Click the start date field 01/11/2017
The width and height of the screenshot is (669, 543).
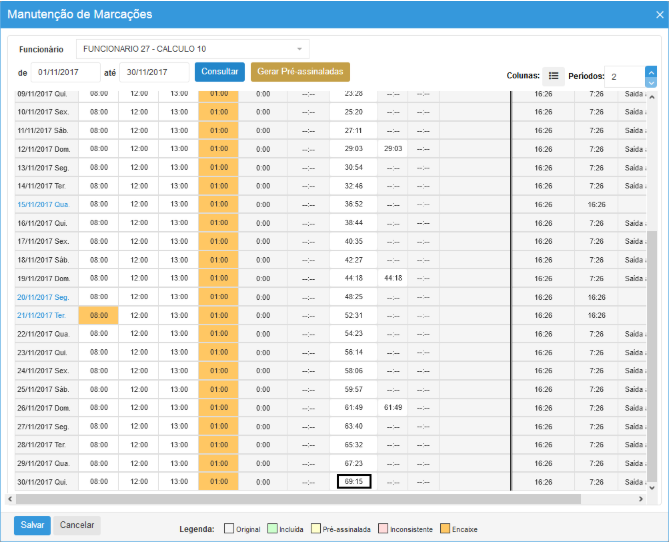66,72
